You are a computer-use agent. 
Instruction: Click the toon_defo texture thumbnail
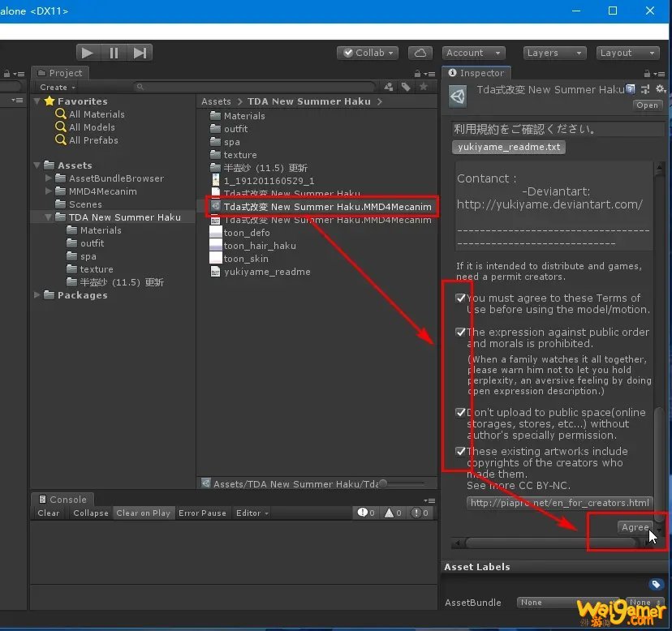(x=215, y=232)
